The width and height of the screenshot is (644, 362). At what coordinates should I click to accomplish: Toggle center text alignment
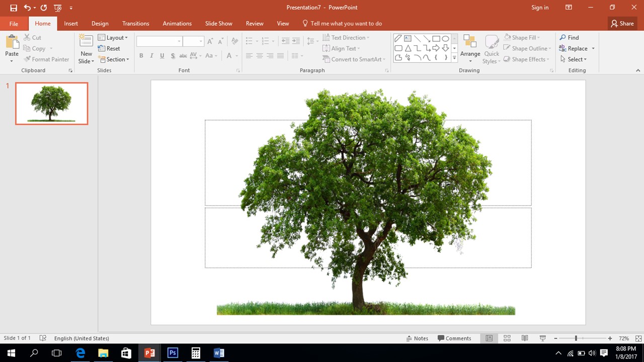(259, 55)
